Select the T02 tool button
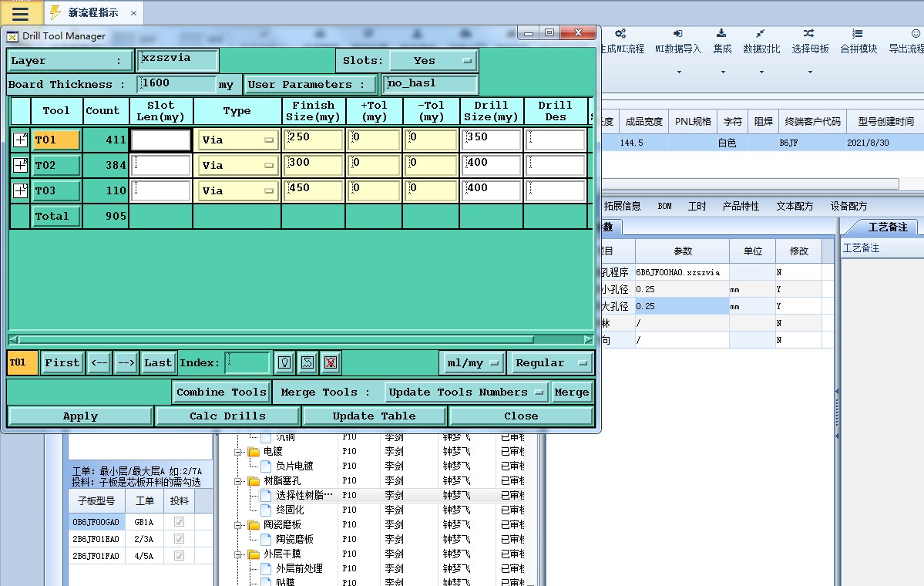This screenshot has height=586, width=924. tap(56, 165)
